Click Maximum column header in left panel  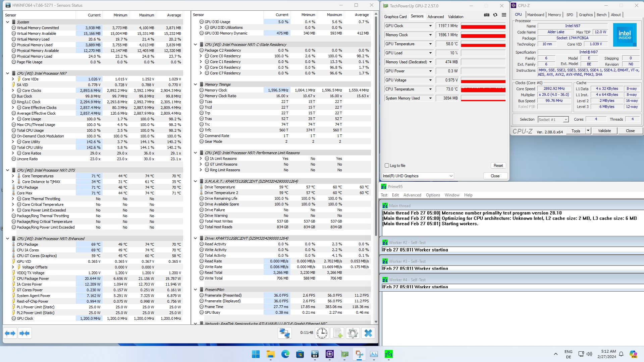coord(147,15)
